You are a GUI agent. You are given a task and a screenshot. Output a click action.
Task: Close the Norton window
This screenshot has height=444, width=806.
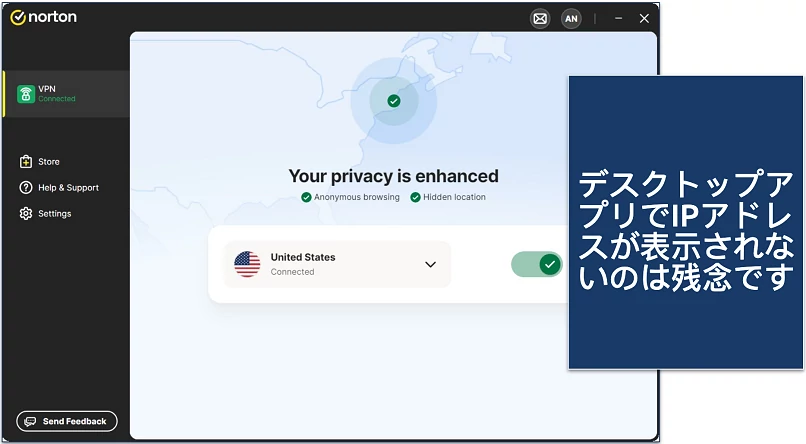pyautogui.click(x=644, y=18)
